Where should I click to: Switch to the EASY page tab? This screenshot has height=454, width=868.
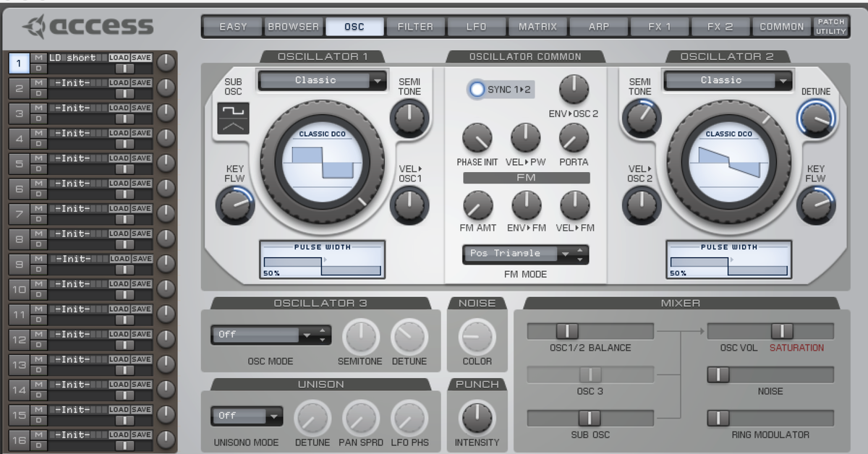233,27
